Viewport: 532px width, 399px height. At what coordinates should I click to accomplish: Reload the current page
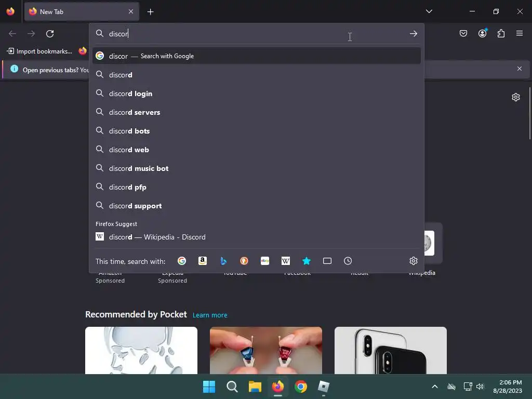click(50, 34)
